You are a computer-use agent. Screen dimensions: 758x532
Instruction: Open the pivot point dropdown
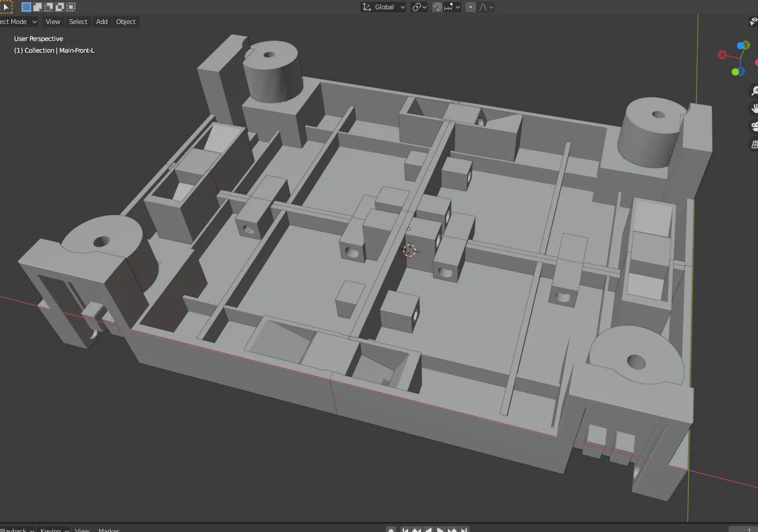(419, 7)
